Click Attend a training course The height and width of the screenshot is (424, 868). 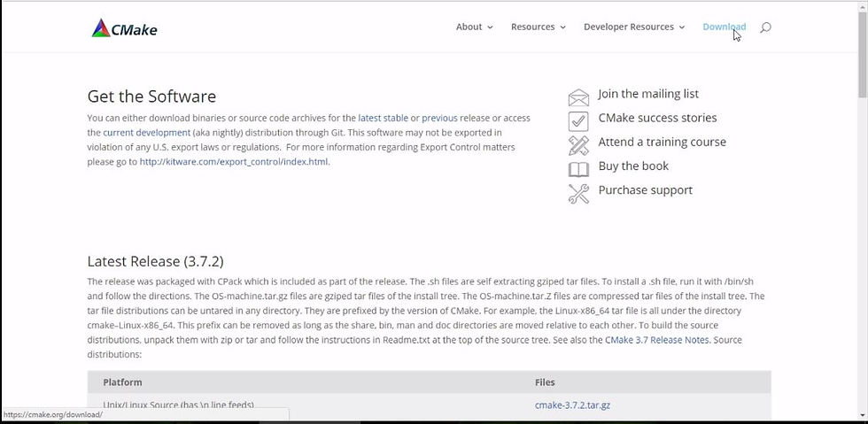[x=663, y=142]
